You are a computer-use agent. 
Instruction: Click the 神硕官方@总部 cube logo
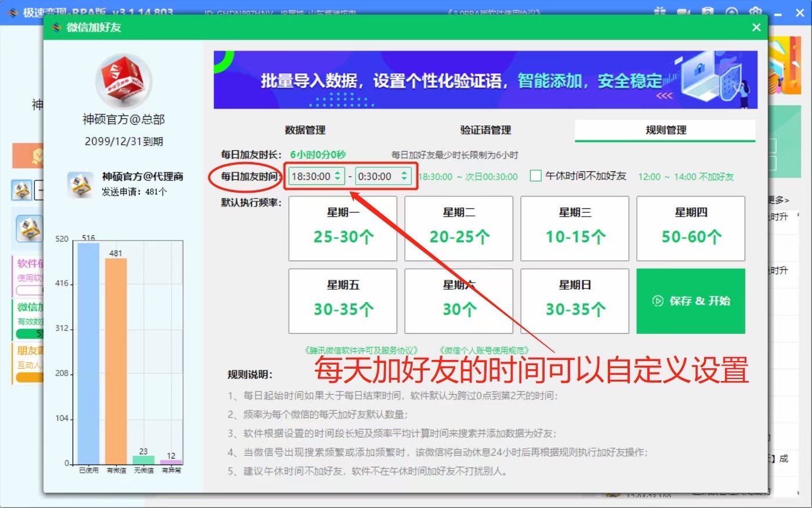pyautogui.click(x=124, y=80)
